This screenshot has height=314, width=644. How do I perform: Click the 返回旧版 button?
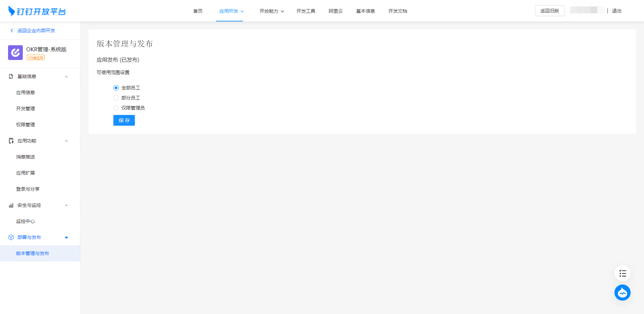(x=549, y=11)
